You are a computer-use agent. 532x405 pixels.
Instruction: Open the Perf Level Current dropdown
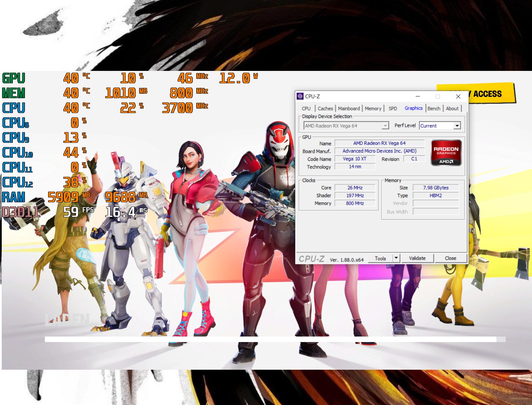pos(440,126)
